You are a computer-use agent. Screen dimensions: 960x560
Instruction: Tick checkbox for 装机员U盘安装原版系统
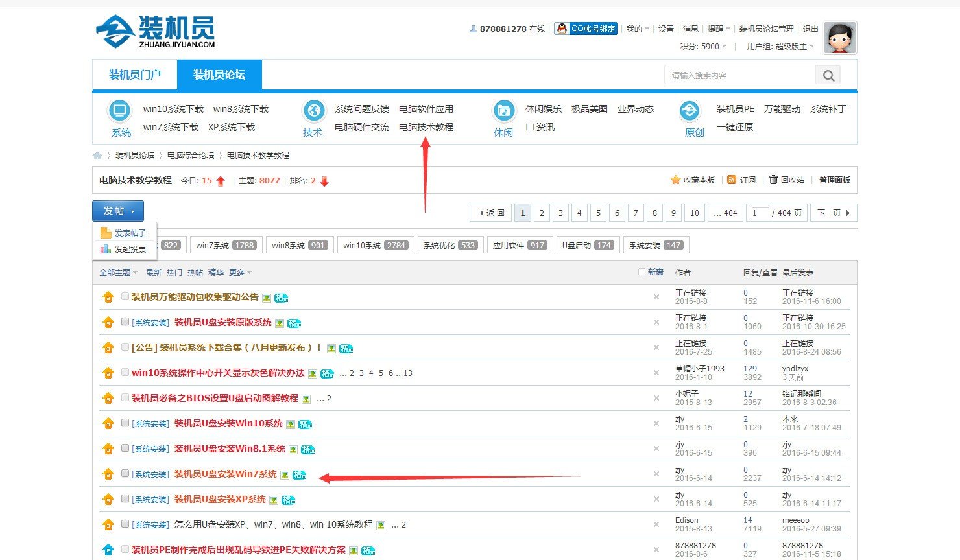click(x=125, y=322)
